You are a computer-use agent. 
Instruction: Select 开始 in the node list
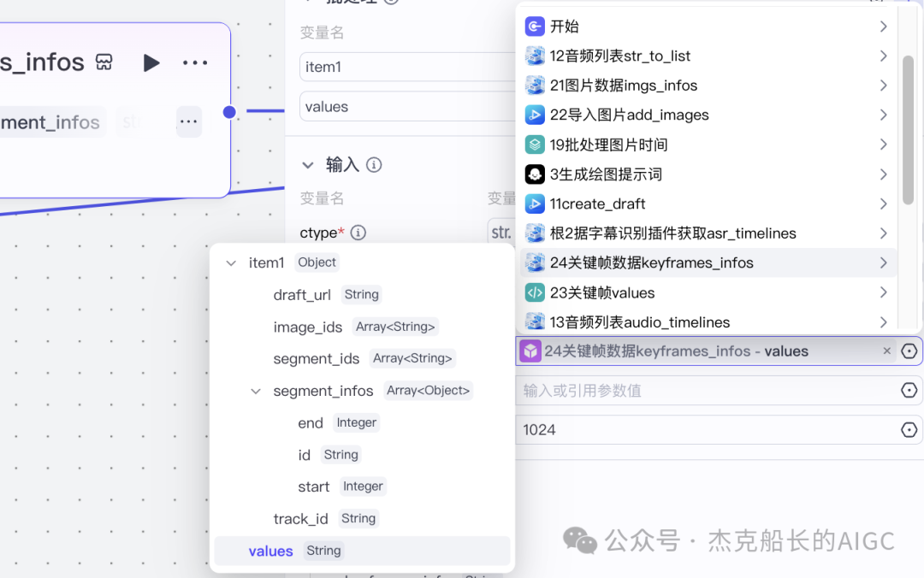[x=708, y=27]
